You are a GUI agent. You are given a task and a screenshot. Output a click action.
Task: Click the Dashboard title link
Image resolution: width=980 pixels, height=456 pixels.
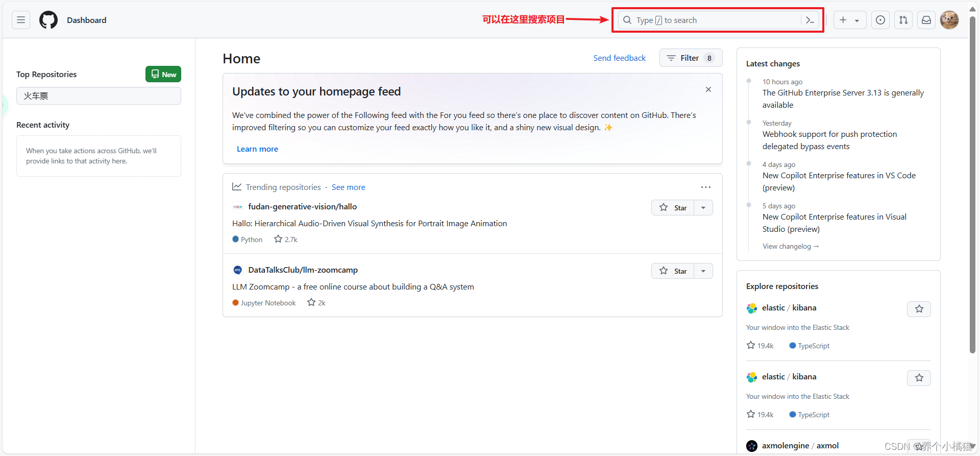pos(87,20)
